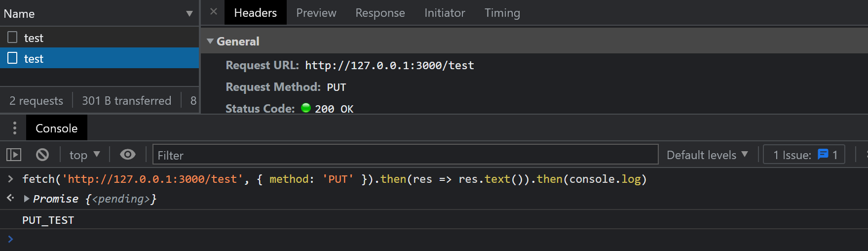Screen dimensions: 868x251
Task: Switch to the Preview tab
Action: tap(316, 13)
